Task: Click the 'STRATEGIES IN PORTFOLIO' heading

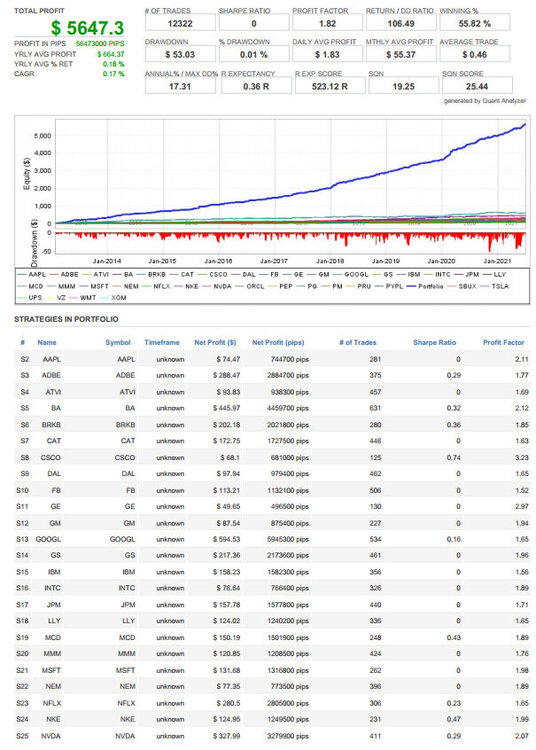Action: coord(66,319)
